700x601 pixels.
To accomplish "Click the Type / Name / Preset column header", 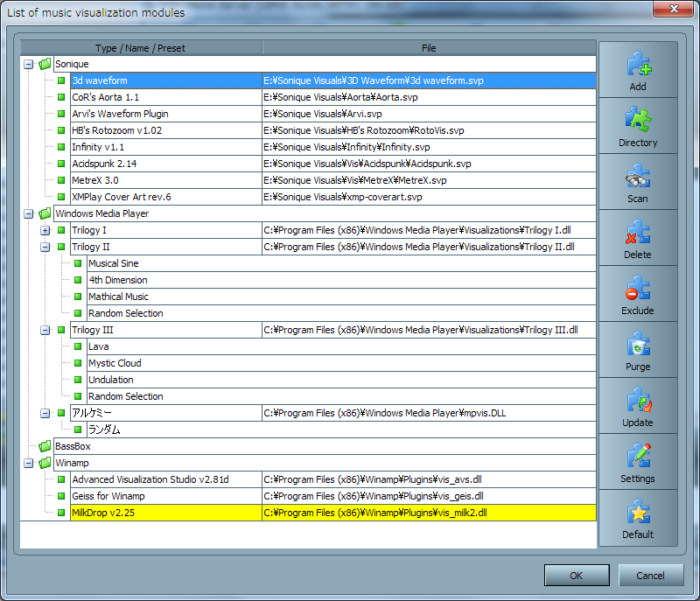I will (x=141, y=48).
